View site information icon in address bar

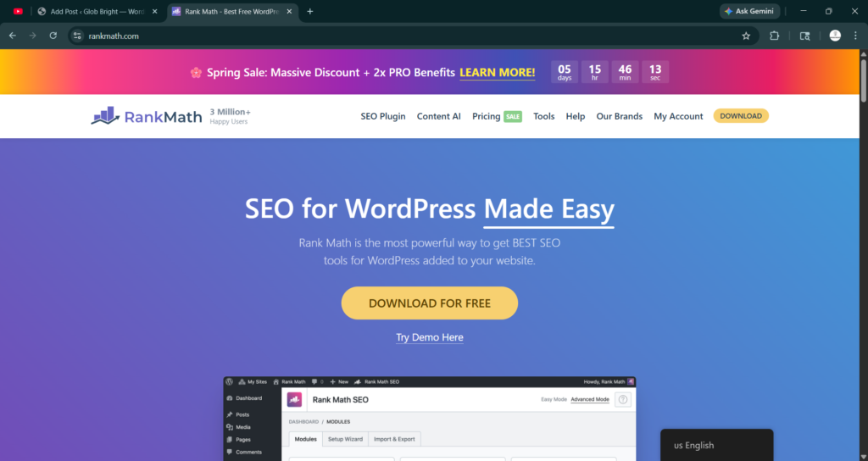point(77,36)
